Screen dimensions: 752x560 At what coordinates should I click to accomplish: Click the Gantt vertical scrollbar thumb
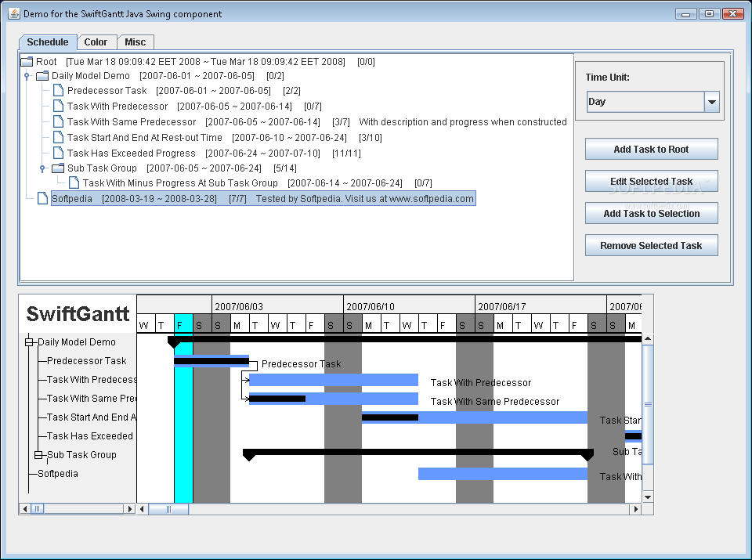tap(648, 404)
